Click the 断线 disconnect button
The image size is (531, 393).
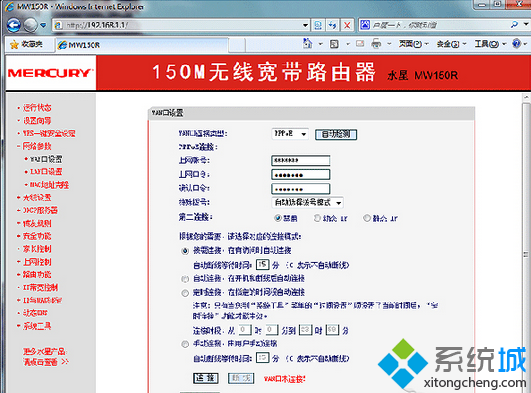pos(241,378)
